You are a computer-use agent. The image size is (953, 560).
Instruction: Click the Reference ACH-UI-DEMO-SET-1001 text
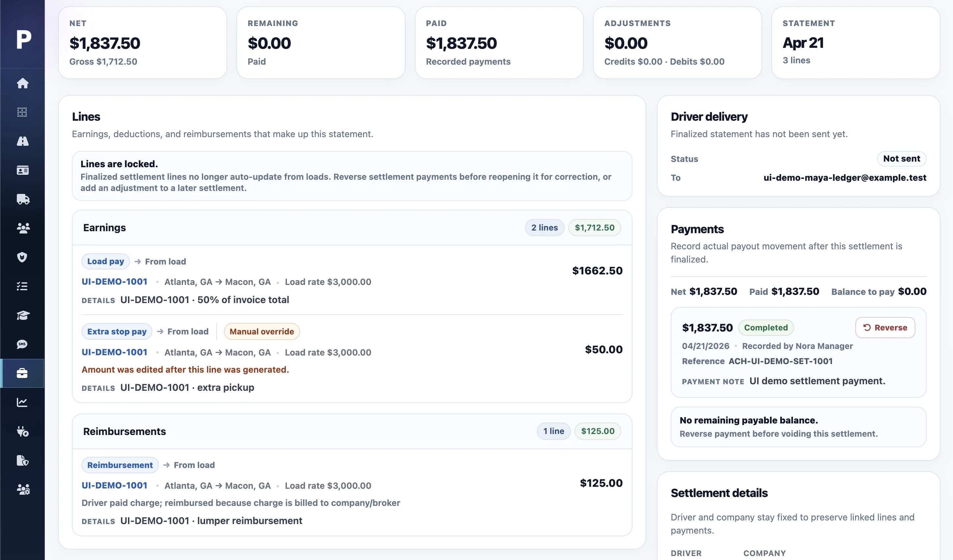click(x=757, y=361)
